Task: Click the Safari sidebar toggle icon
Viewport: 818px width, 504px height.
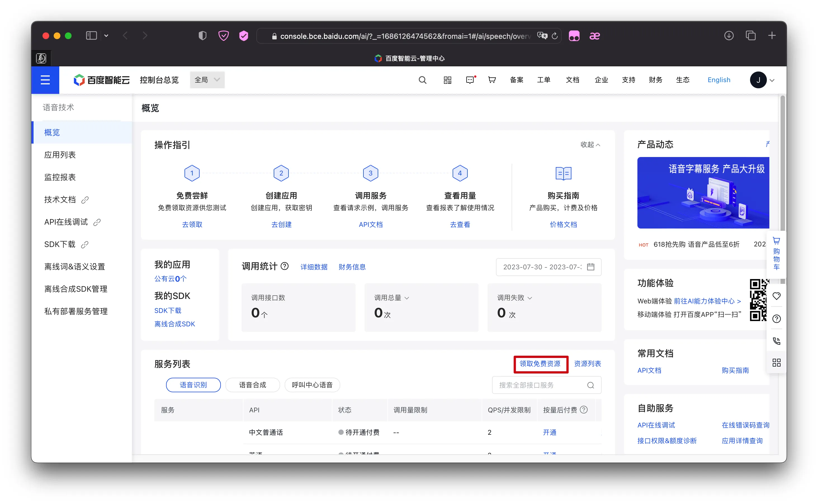Action: (x=91, y=36)
